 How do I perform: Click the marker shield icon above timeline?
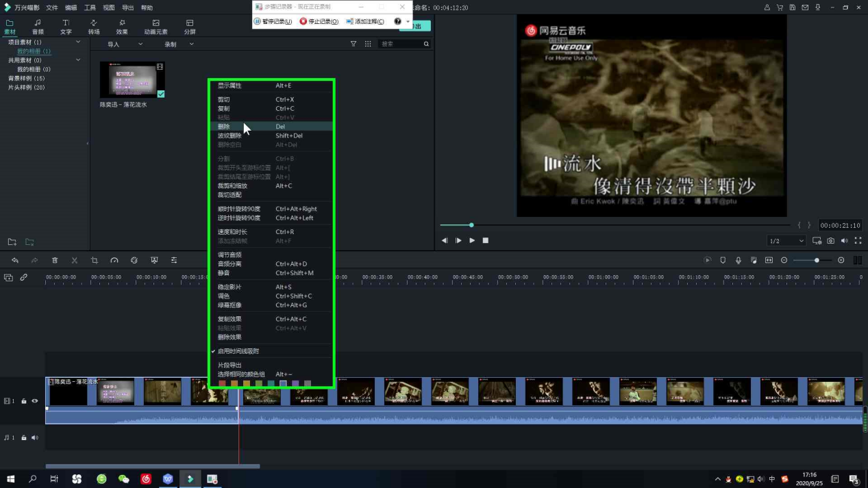point(723,260)
